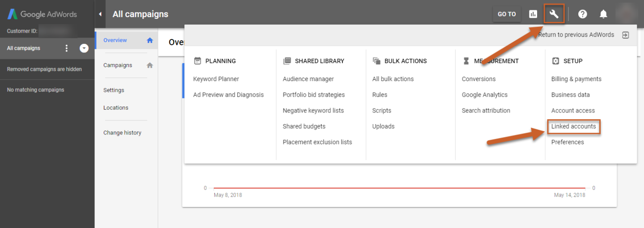Switch to the Campaigns tab
This screenshot has height=228, width=644.
click(x=118, y=65)
